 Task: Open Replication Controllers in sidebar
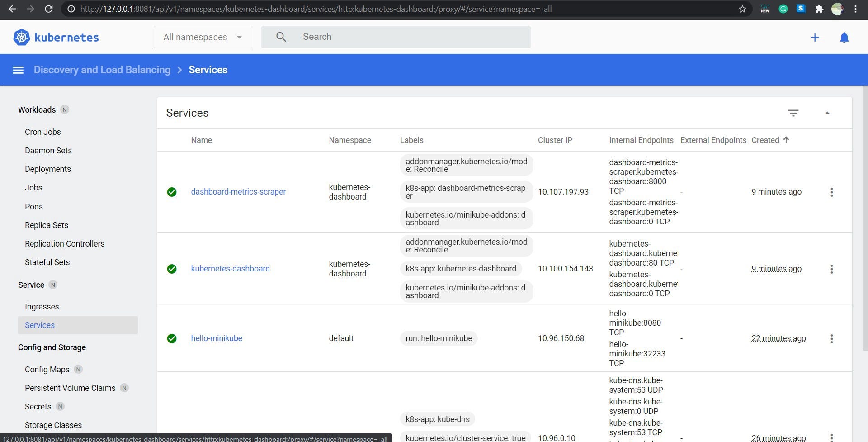coord(65,244)
